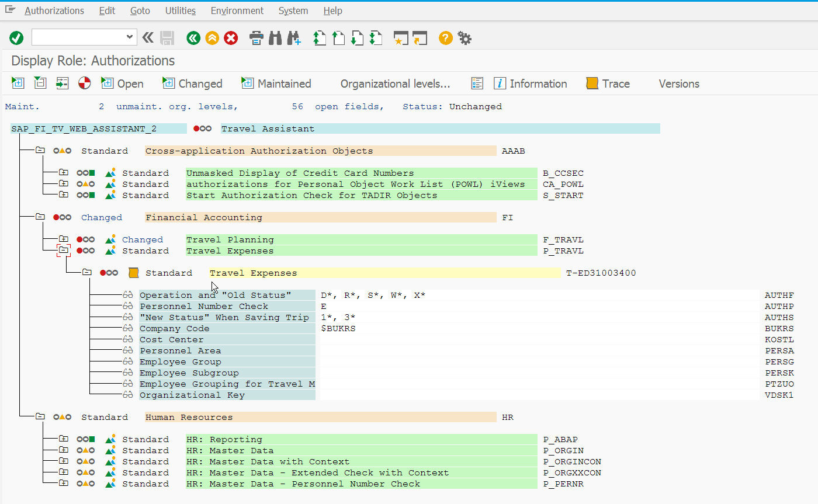The height and width of the screenshot is (504, 818).
Task: Click the people icon on the F_TRAVL row
Action: click(x=110, y=239)
